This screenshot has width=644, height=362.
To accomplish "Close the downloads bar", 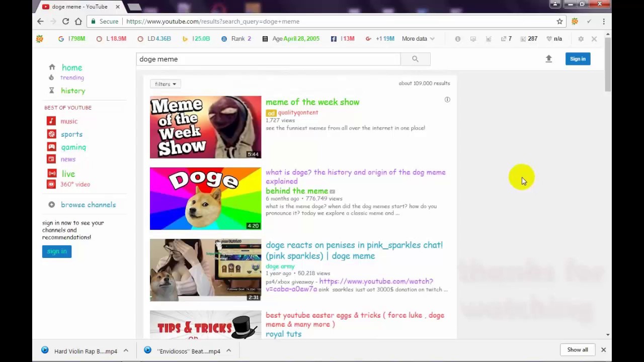I will [x=603, y=350].
